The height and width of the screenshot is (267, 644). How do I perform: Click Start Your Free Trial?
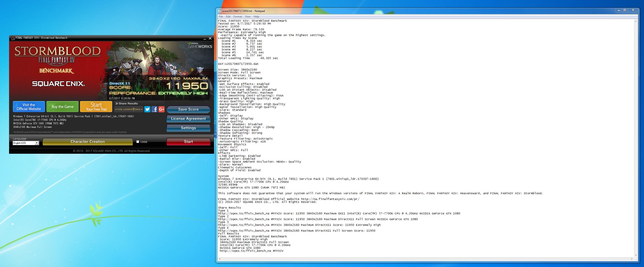click(x=96, y=107)
